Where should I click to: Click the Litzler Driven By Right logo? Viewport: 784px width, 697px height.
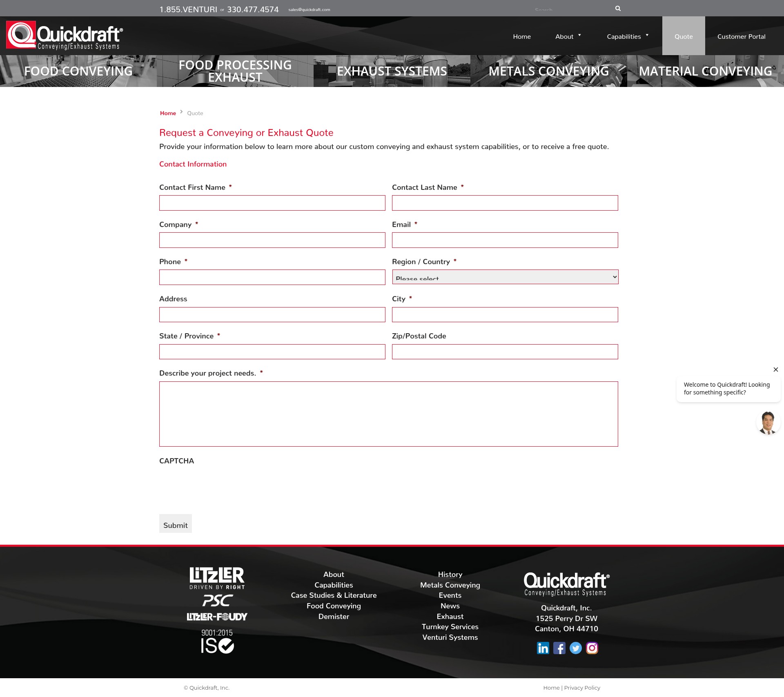click(x=217, y=578)
